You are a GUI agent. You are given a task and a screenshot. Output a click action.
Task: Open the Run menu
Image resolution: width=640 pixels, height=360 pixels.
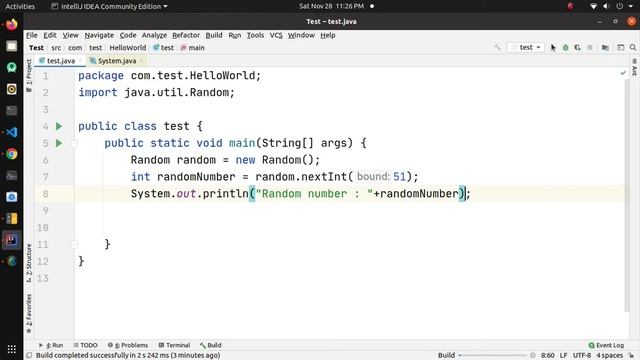pyautogui.click(x=235, y=35)
